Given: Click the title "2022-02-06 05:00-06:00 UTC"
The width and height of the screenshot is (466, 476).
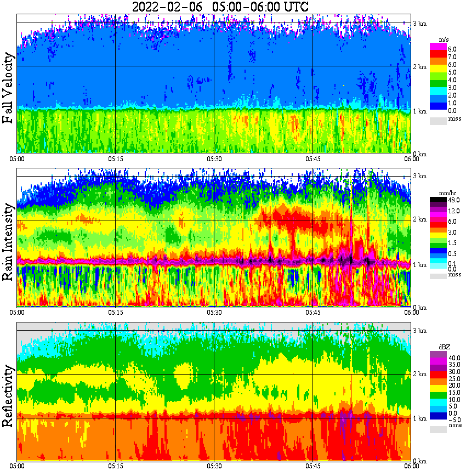Looking at the screenshot, I should 220,7.
